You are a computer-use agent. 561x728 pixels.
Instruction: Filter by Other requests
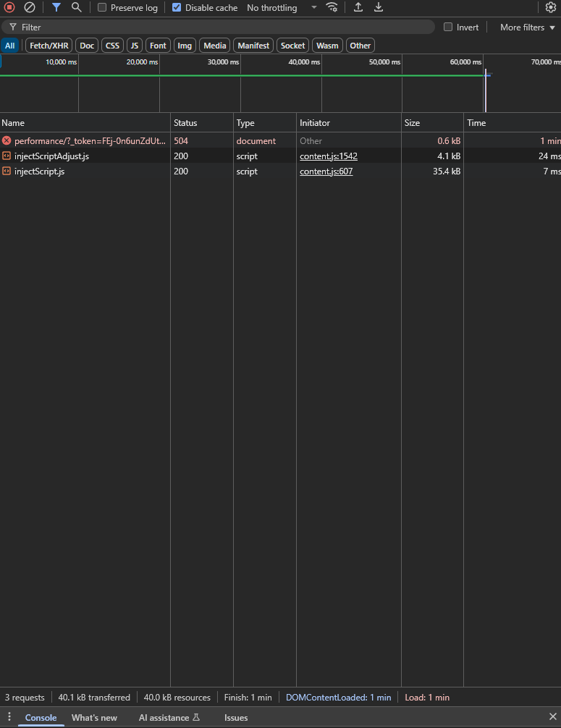click(360, 46)
